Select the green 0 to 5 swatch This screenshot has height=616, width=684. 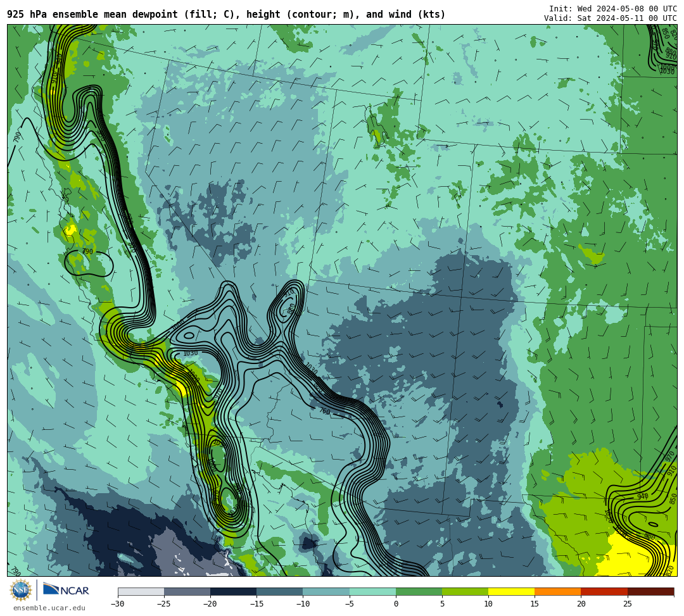(419, 591)
